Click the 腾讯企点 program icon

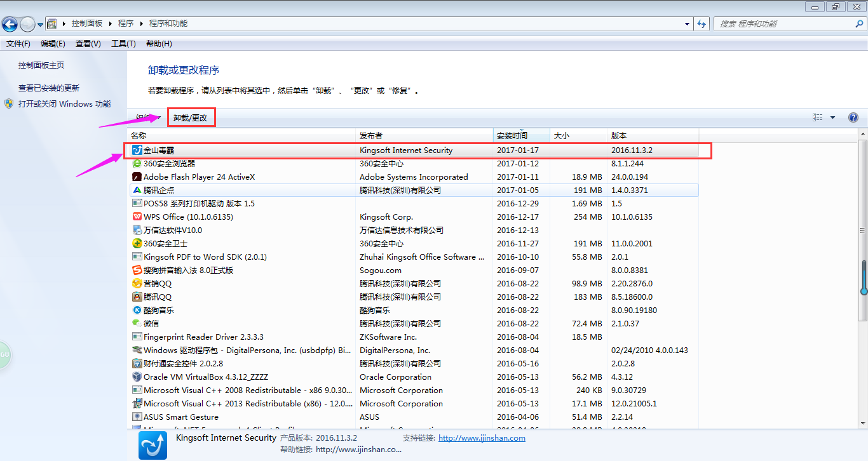point(137,190)
